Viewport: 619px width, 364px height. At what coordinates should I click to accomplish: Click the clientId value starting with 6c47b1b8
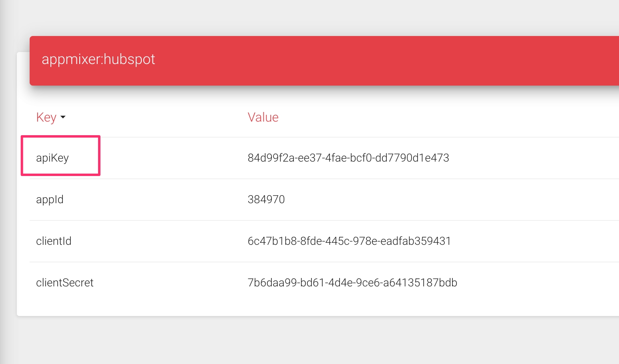coord(349,241)
